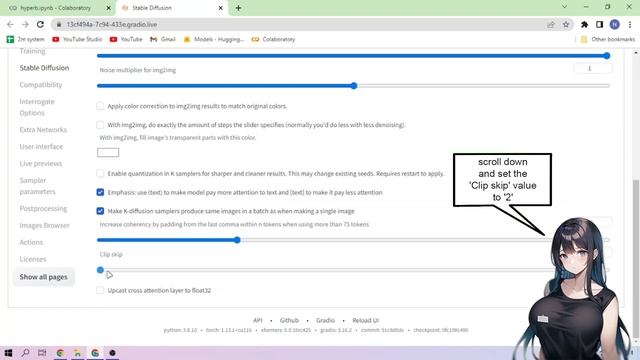Open the Actions settings page
Image resolution: width=640 pixels, height=360 pixels.
tap(31, 242)
